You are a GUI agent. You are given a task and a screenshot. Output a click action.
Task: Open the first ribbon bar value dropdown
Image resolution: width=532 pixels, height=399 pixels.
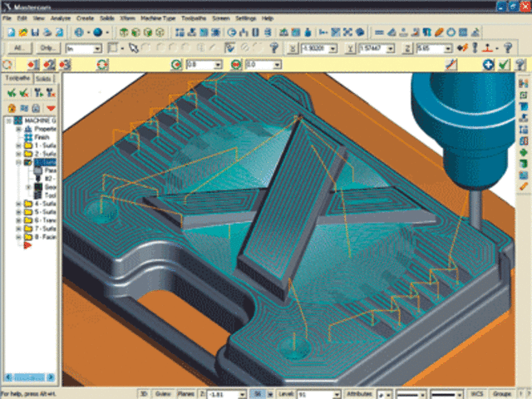[218, 65]
